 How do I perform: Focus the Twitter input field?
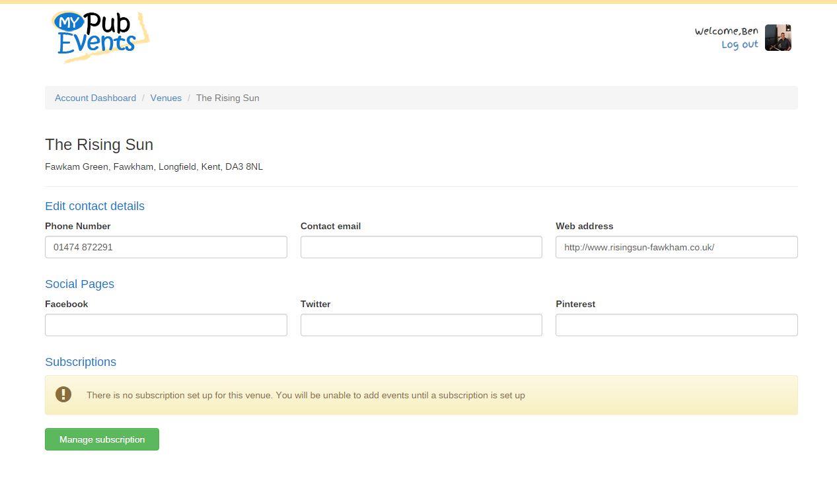pyautogui.click(x=421, y=325)
